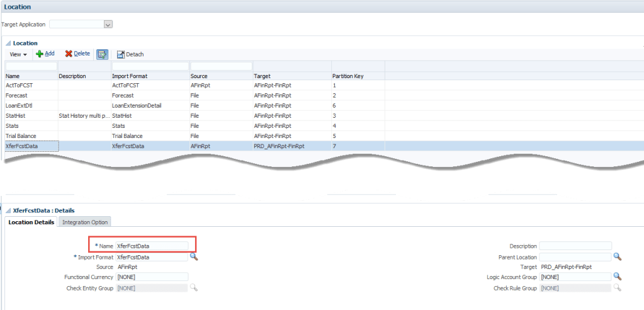Click the Partition Key column header
644x310 pixels.
click(x=347, y=76)
